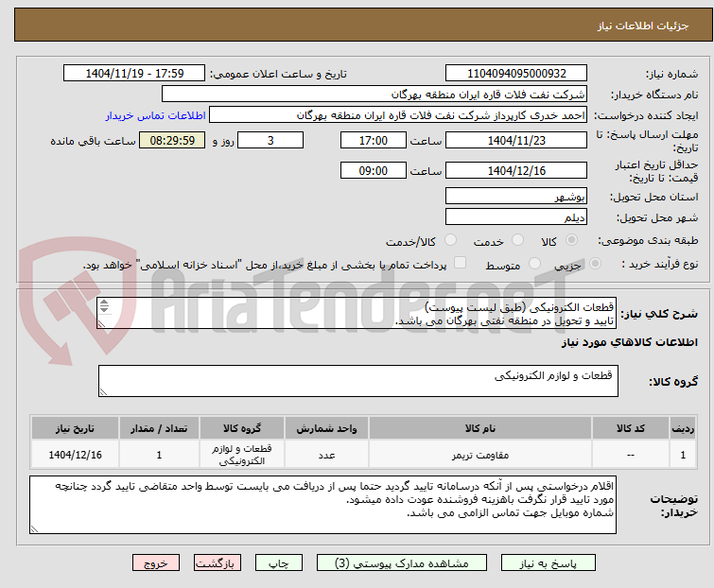Click the واحد شمارش column header
Screen dimensions: 714x588
(326, 428)
